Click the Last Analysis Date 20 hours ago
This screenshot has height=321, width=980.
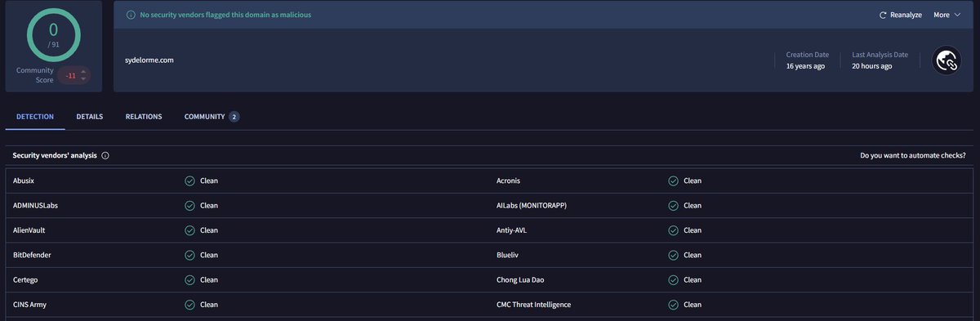[871, 65]
